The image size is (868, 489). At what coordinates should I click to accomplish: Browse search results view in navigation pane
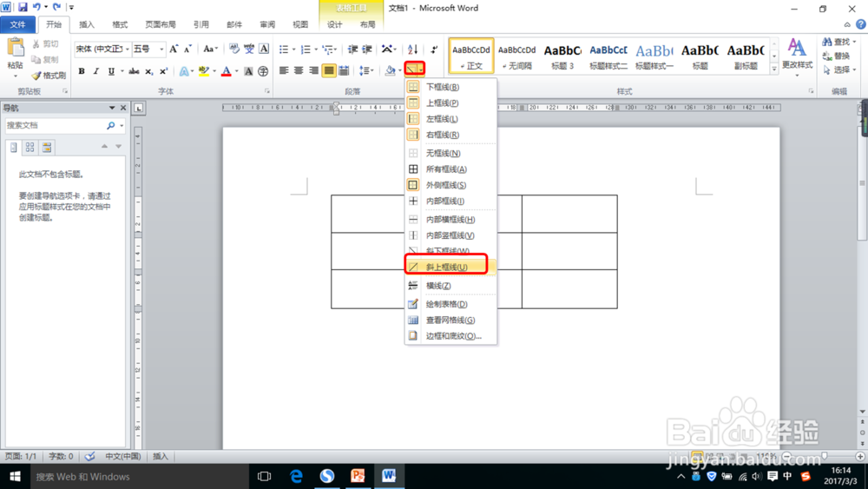pyautogui.click(x=47, y=148)
